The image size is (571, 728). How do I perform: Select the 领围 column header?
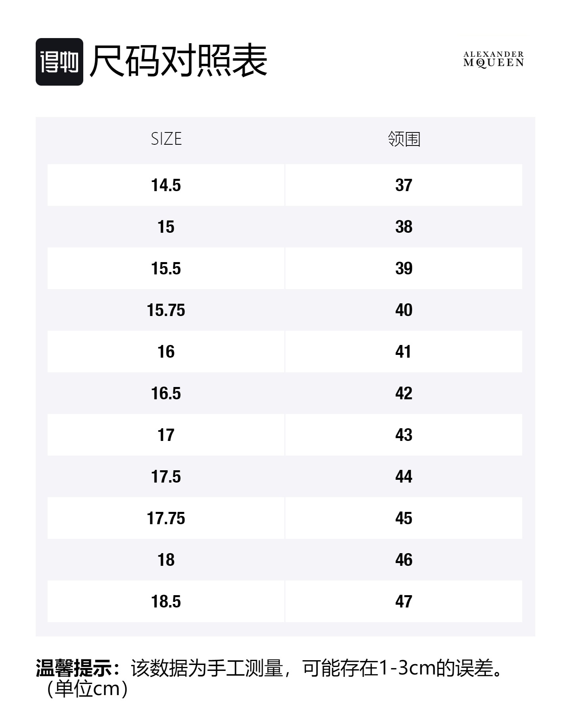[x=404, y=139]
